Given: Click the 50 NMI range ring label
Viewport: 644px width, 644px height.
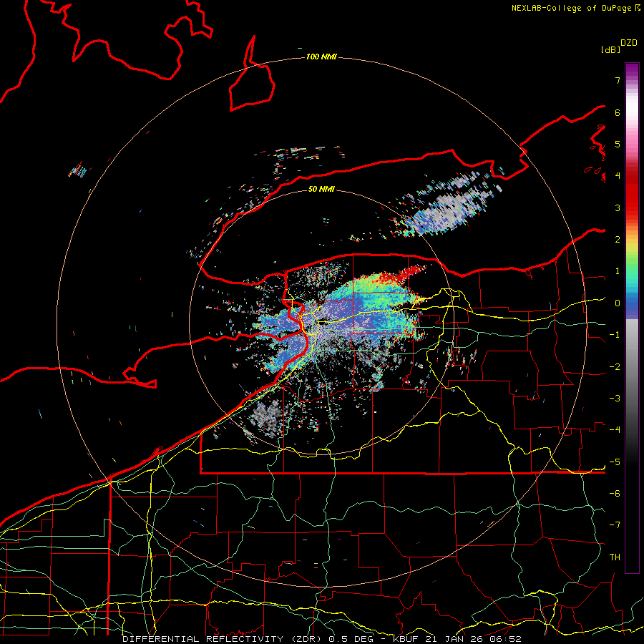Looking at the screenshot, I should [321, 189].
